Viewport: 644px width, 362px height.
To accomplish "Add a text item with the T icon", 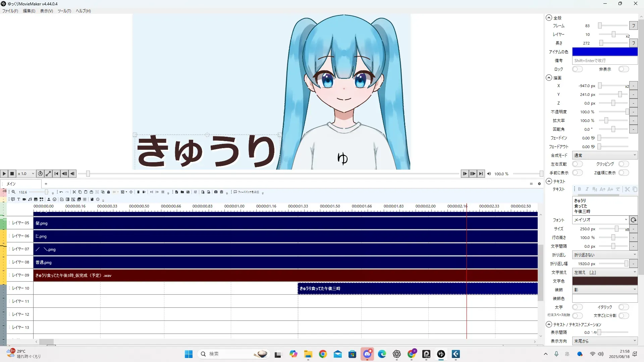I will (x=18, y=199).
